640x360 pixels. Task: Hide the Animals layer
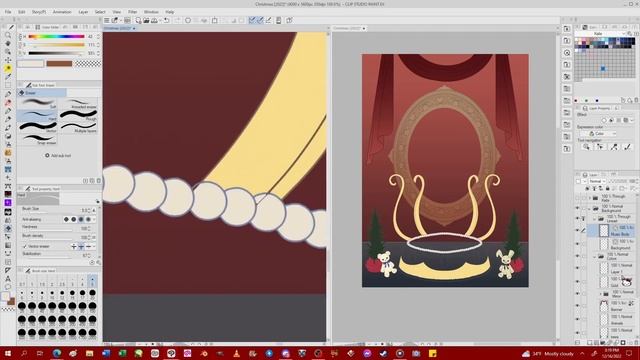(578, 319)
